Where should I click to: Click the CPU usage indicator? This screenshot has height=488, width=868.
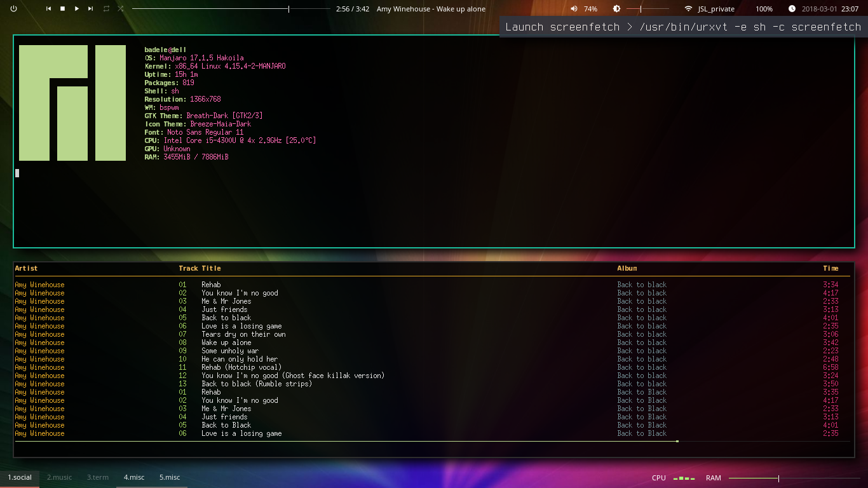673,478
